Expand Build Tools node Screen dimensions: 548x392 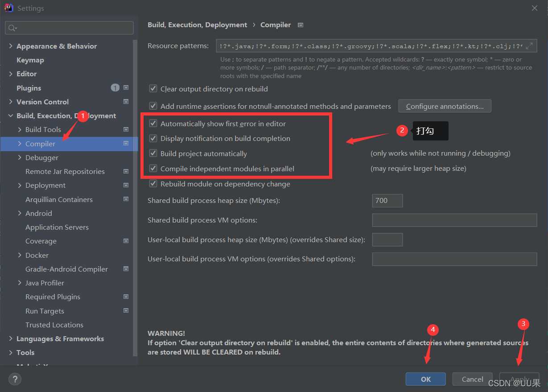(x=20, y=129)
